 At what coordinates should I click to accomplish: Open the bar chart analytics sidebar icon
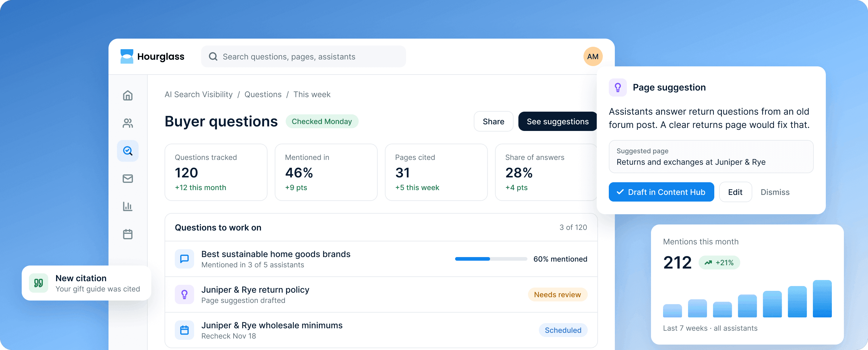click(128, 206)
